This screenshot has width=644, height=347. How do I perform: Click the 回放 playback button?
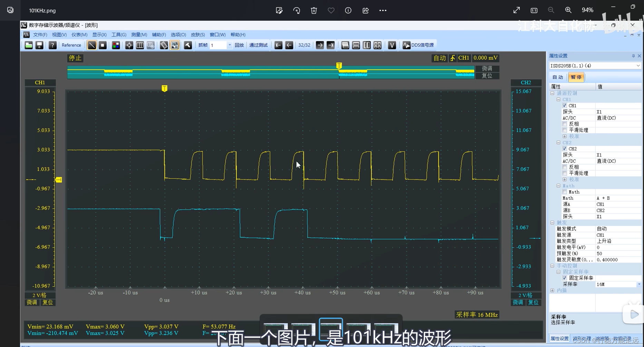(x=239, y=45)
